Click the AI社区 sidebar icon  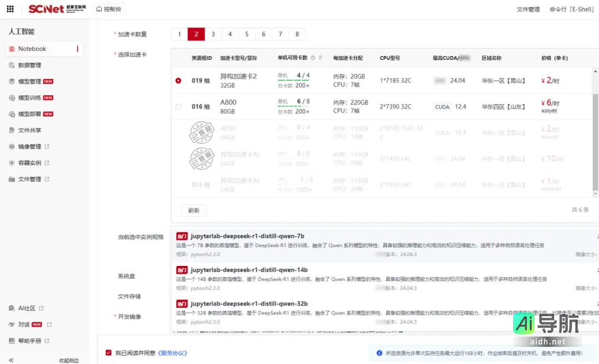(12, 308)
